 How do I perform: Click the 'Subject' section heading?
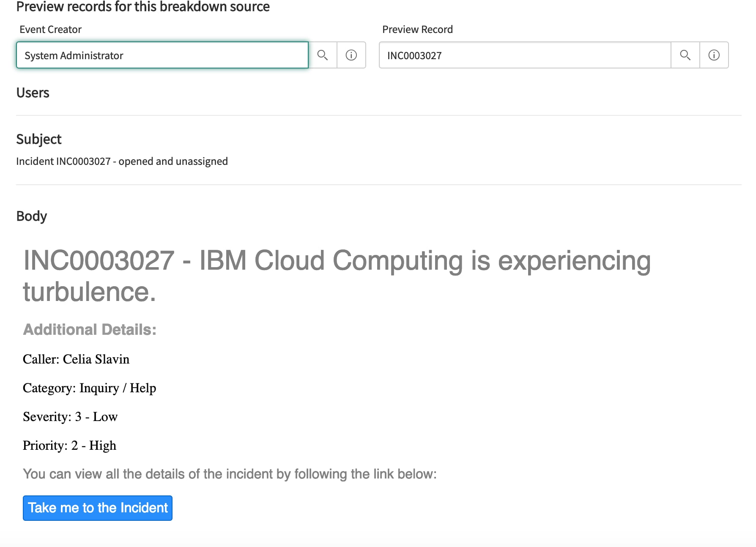39,139
